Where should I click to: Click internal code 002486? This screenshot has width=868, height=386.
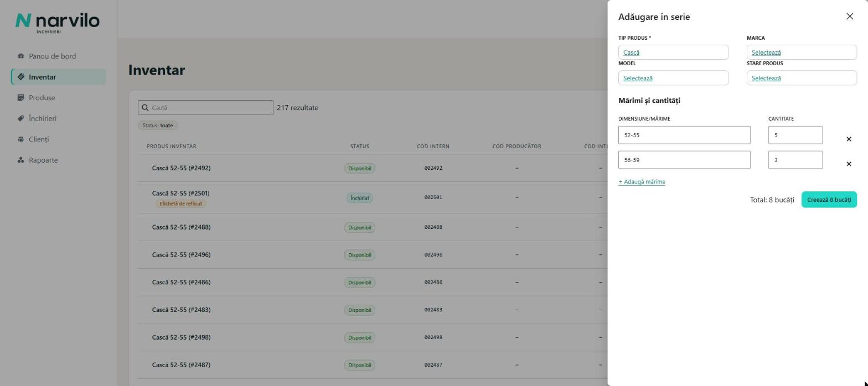click(433, 283)
